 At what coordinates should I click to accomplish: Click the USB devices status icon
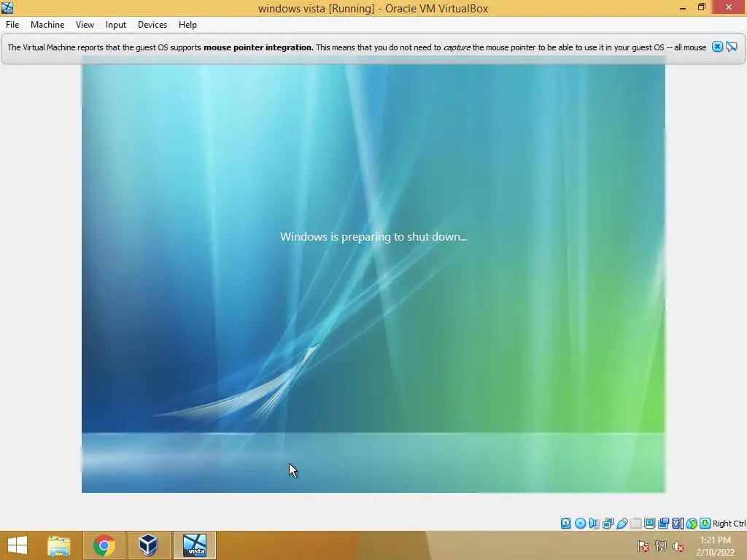622,524
